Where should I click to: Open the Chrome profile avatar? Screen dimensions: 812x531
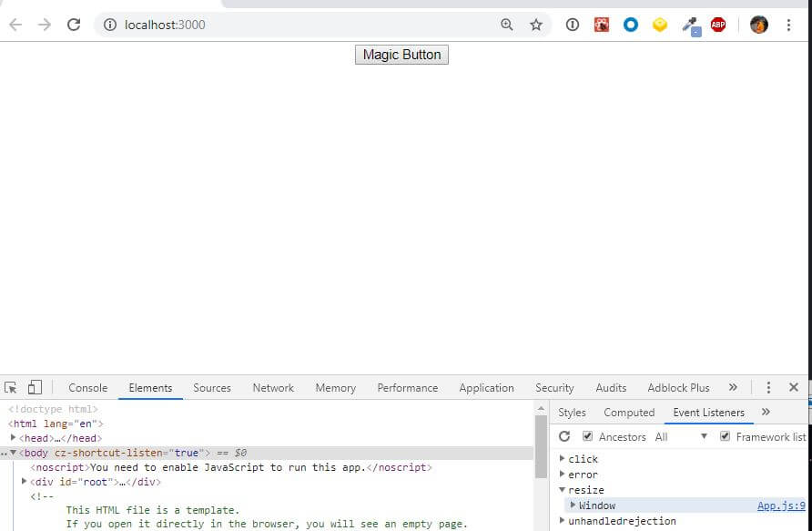click(758, 25)
